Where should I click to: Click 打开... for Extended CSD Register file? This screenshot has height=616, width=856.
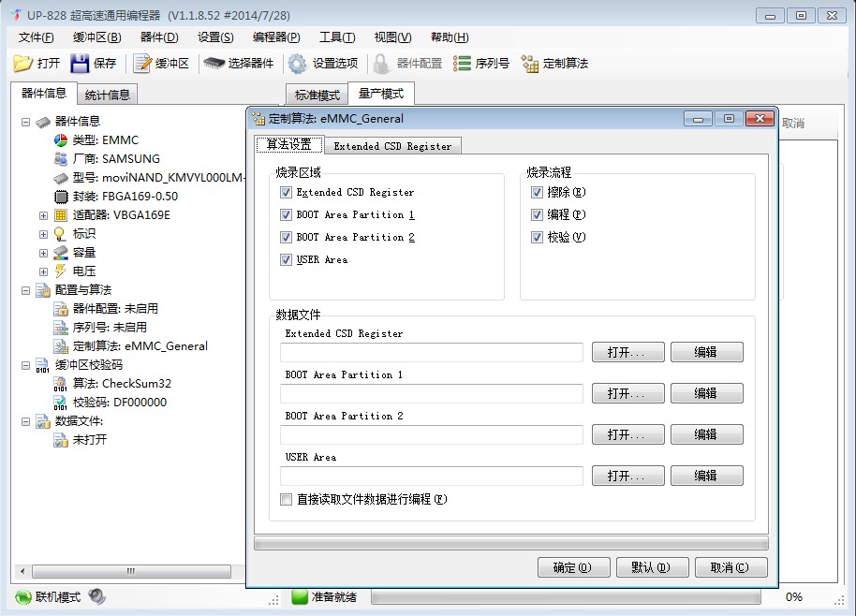pyautogui.click(x=627, y=352)
